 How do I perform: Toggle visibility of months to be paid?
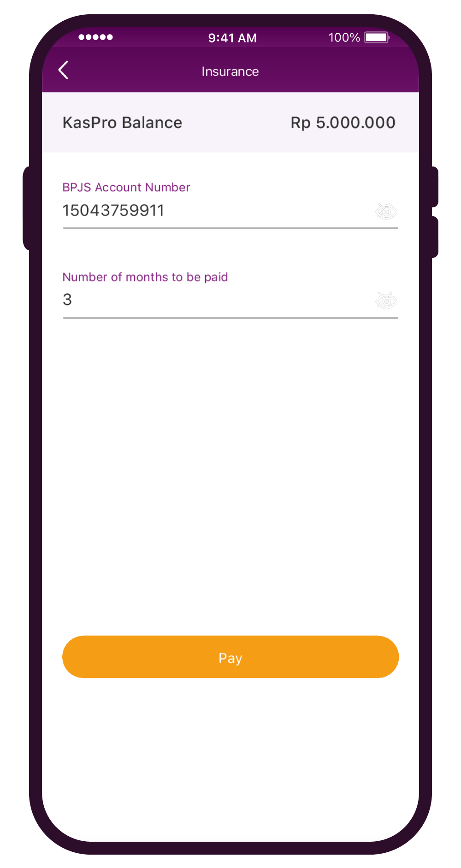[x=386, y=301]
